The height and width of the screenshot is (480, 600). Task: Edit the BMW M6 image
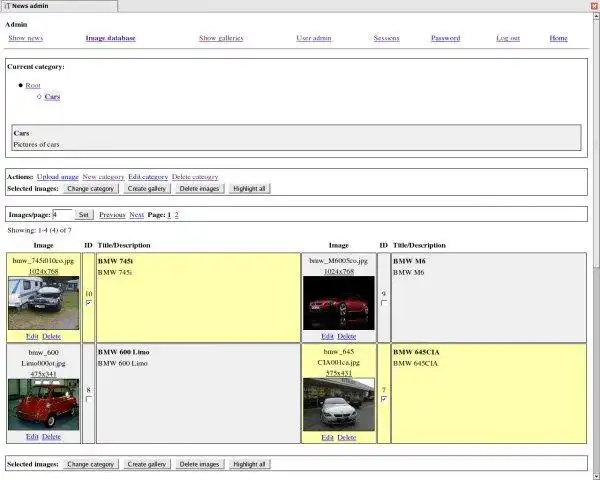(x=327, y=336)
